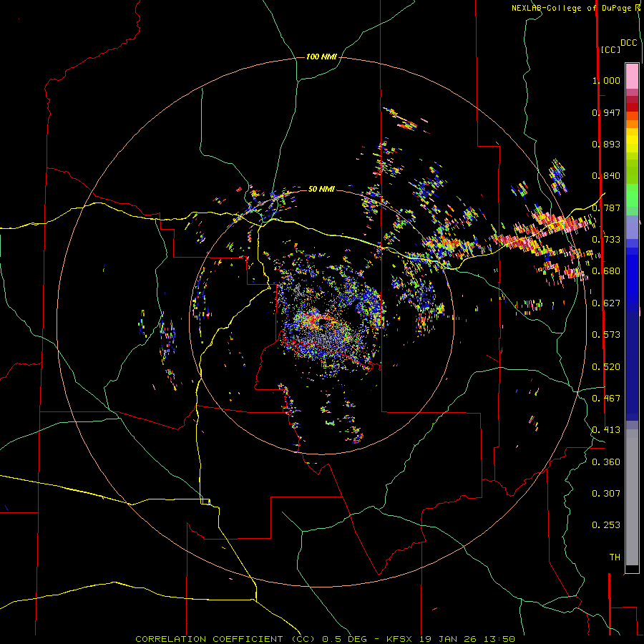Click the "NEXLAB-College of DuPage" header text
Screen dimensions: 644x644
coord(572,8)
